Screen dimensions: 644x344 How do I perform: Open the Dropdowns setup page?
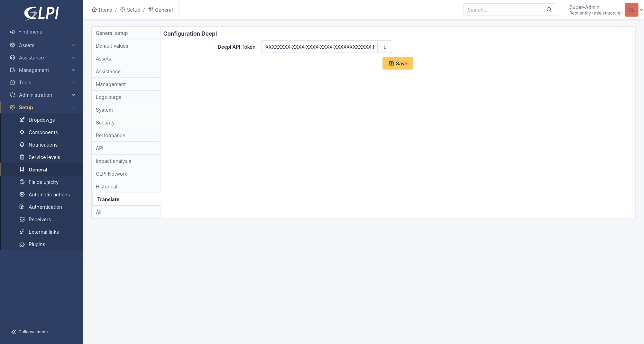tap(42, 120)
